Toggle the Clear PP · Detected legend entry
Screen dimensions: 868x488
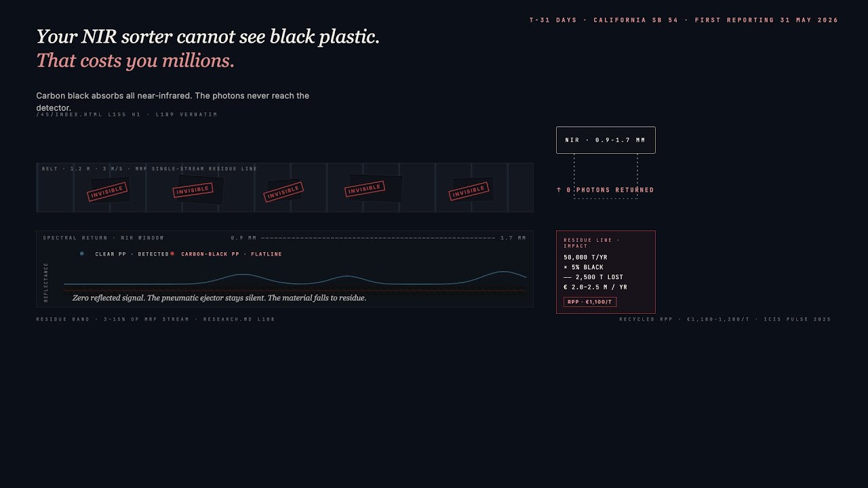pos(125,254)
